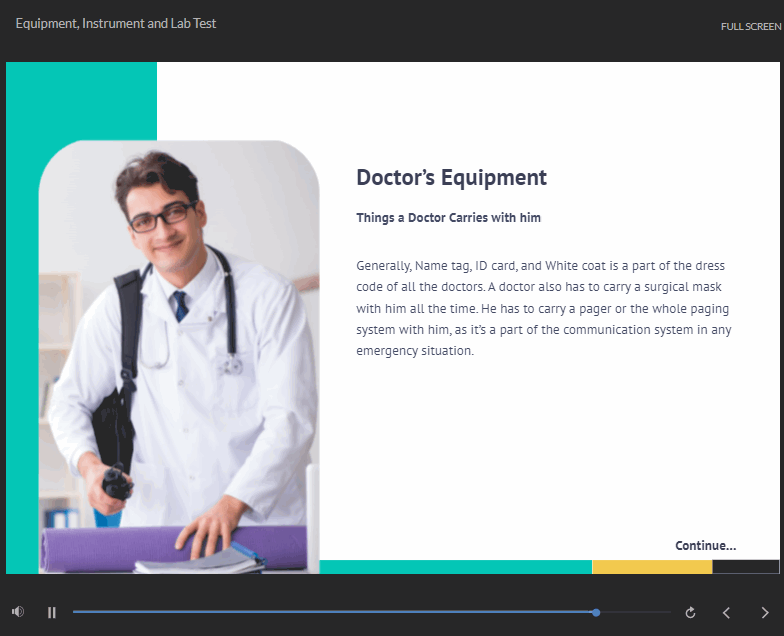Click the 'Things a Doctor Carries with him' subtitle
Image resolution: width=784 pixels, height=636 pixels.
(x=448, y=218)
